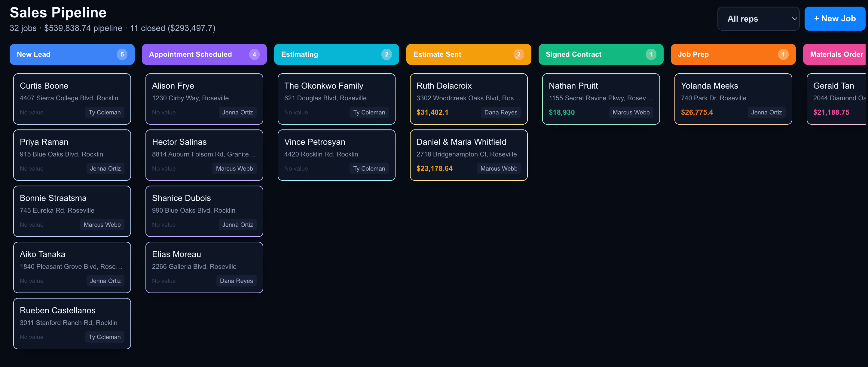The image size is (868, 367).
Task: Select the Job Prep column header
Action: point(733,54)
